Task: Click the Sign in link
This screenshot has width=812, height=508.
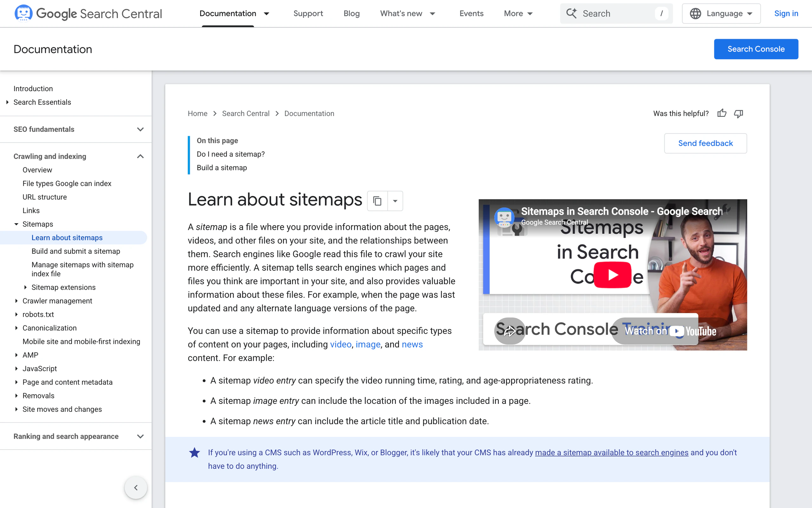Action: pos(786,13)
